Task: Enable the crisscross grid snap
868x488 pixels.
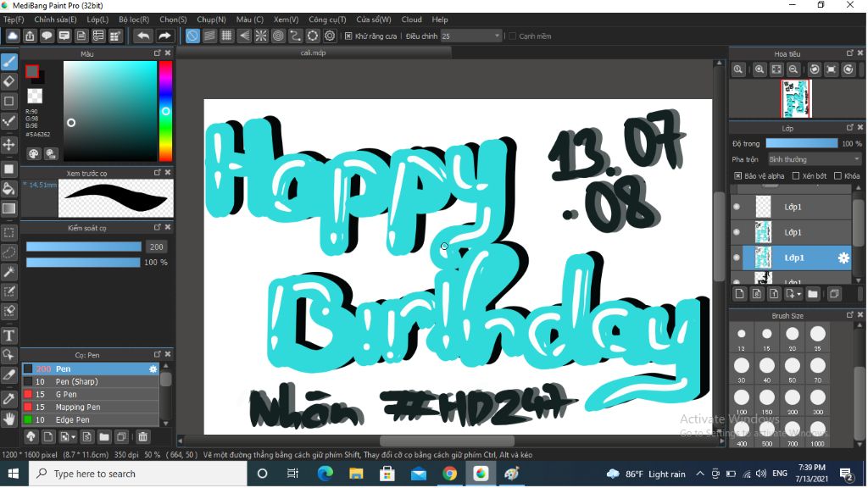Action: 226,36
